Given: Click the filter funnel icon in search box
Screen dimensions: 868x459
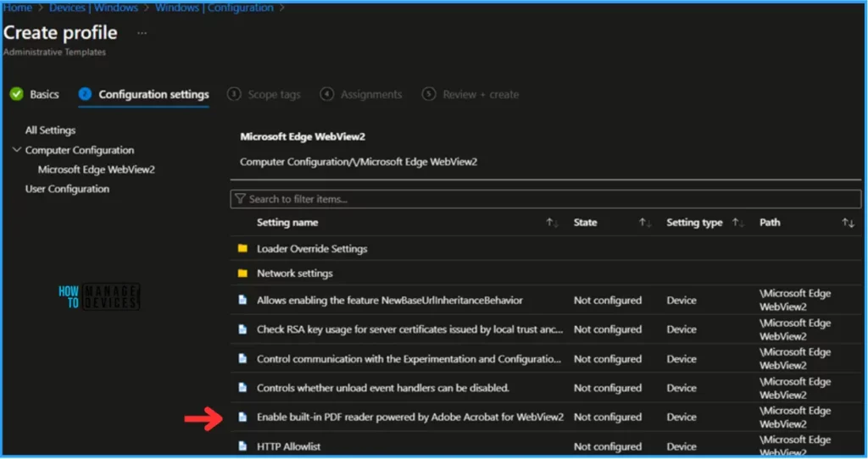Looking at the screenshot, I should click(x=240, y=198).
